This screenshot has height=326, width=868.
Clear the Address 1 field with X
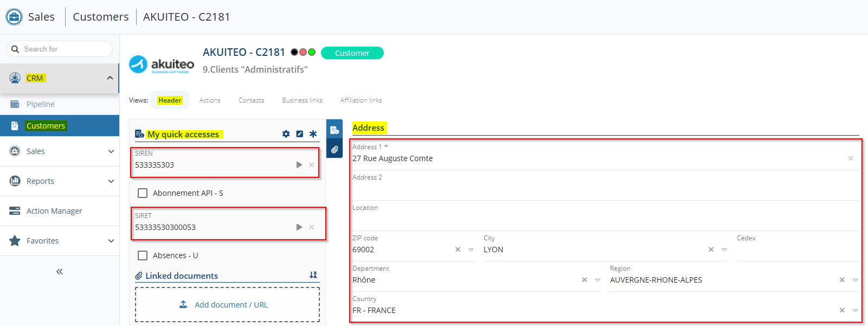coord(851,158)
